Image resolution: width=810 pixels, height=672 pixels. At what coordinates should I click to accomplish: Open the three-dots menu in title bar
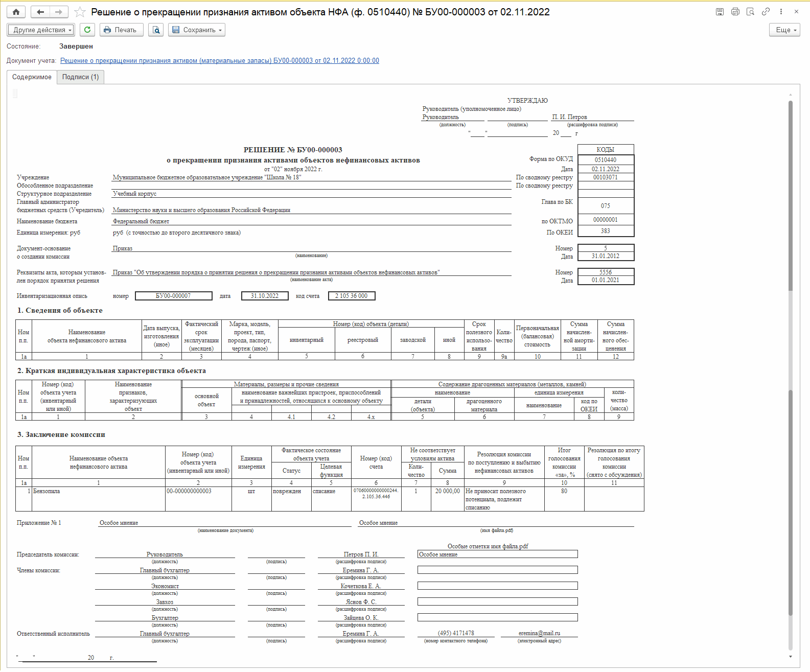[x=781, y=12]
